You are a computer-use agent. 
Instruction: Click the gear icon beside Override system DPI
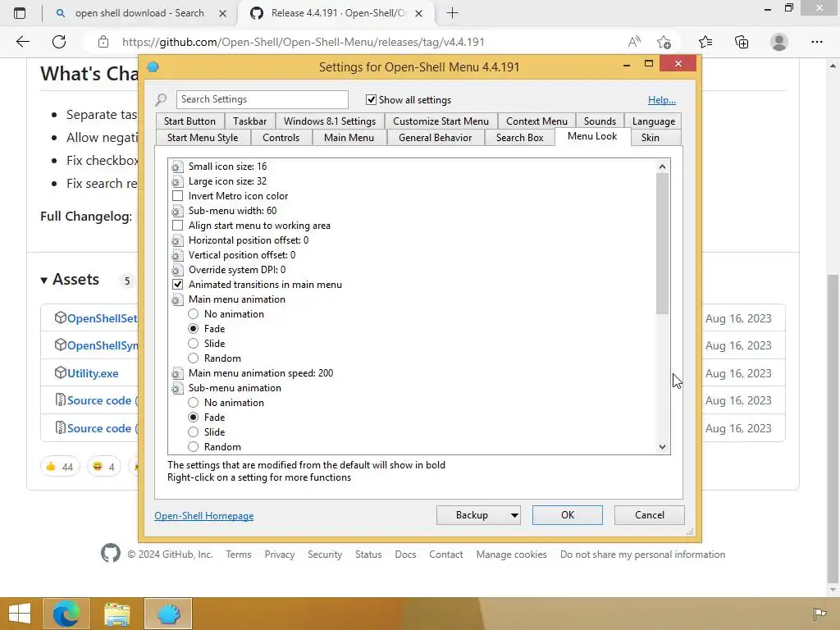pyautogui.click(x=177, y=270)
